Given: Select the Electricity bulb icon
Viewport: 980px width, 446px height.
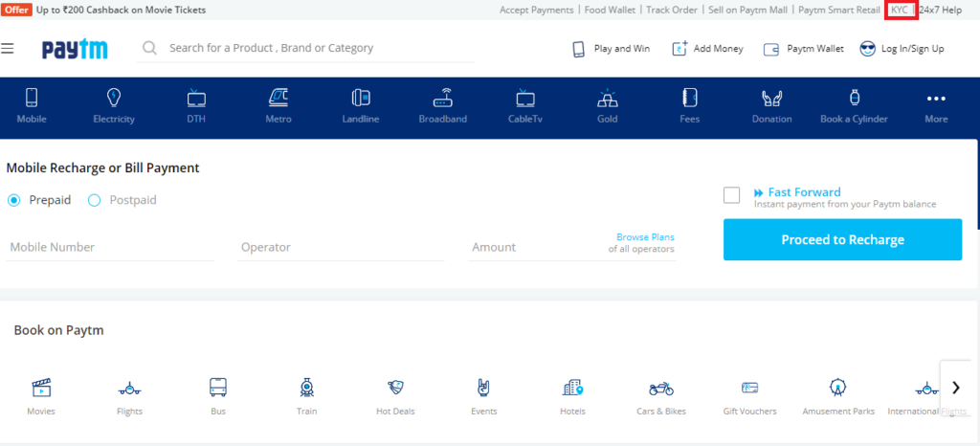Looking at the screenshot, I should point(114,98).
